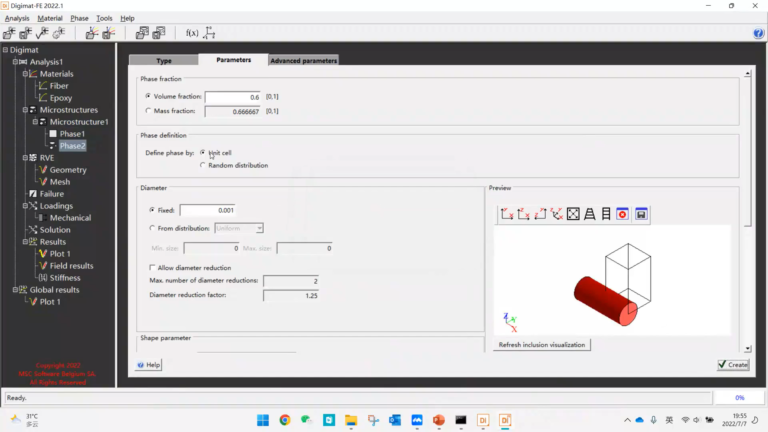Set preview to ZY view
768x432 pixels.
540,214
